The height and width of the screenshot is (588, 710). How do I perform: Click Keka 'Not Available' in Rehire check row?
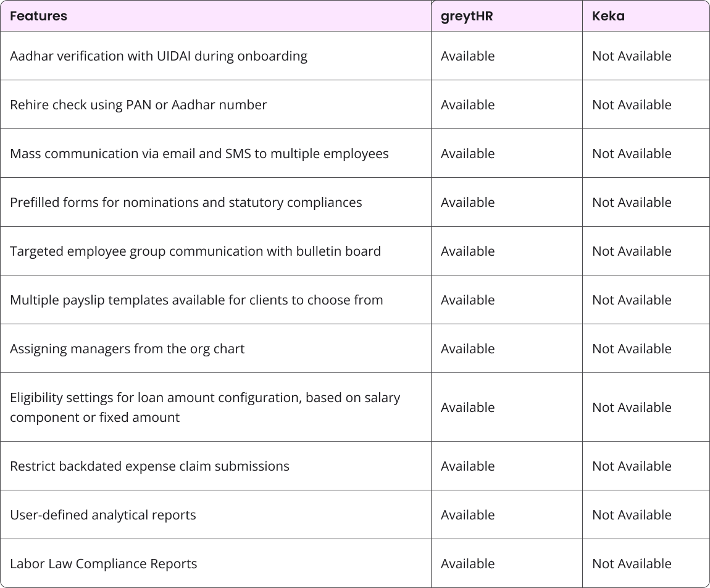click(x=632, y=104)
